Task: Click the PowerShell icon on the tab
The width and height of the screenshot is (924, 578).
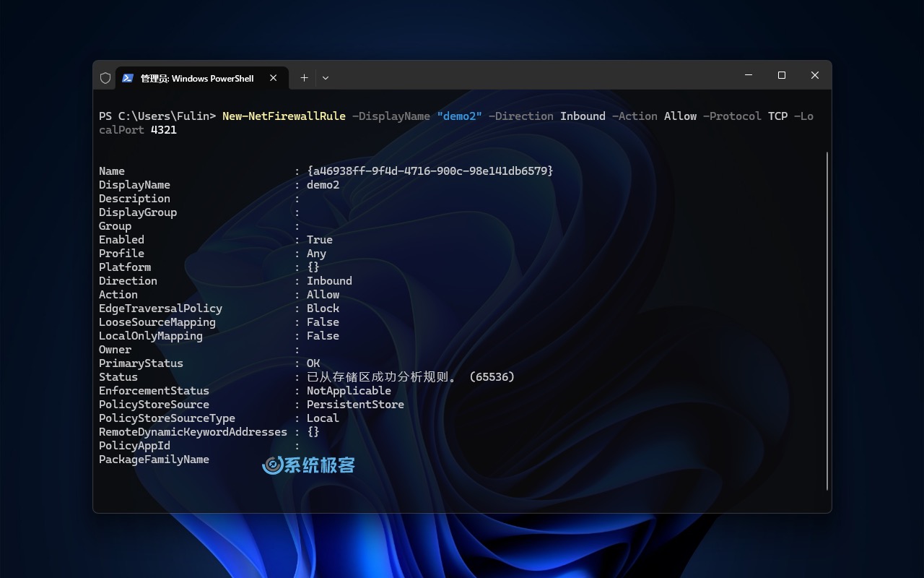Action: point(128,77)
